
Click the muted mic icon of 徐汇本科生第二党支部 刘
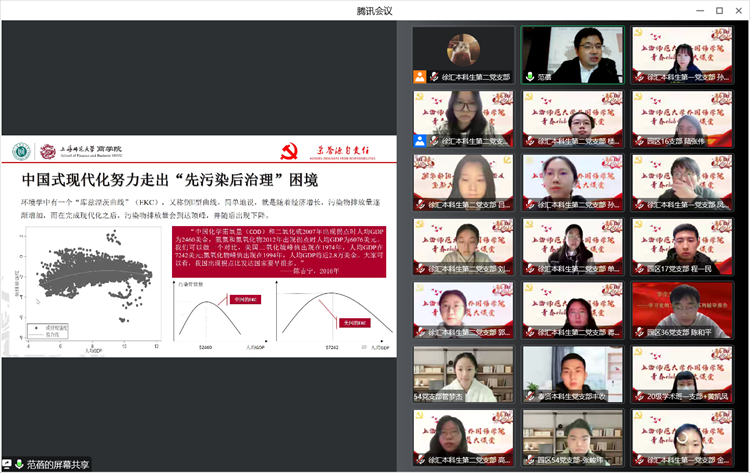point(420,269)
